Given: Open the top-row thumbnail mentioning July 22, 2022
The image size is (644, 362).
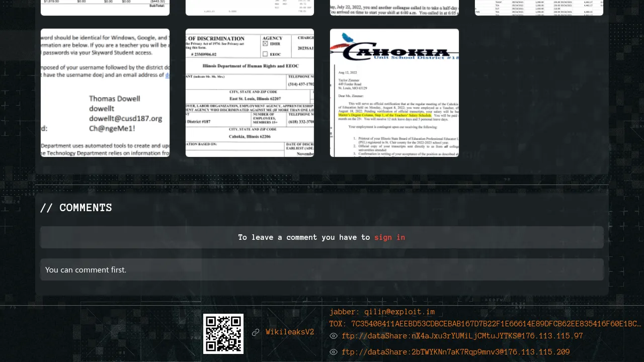Looking at the screenshot, I should 394,7.
